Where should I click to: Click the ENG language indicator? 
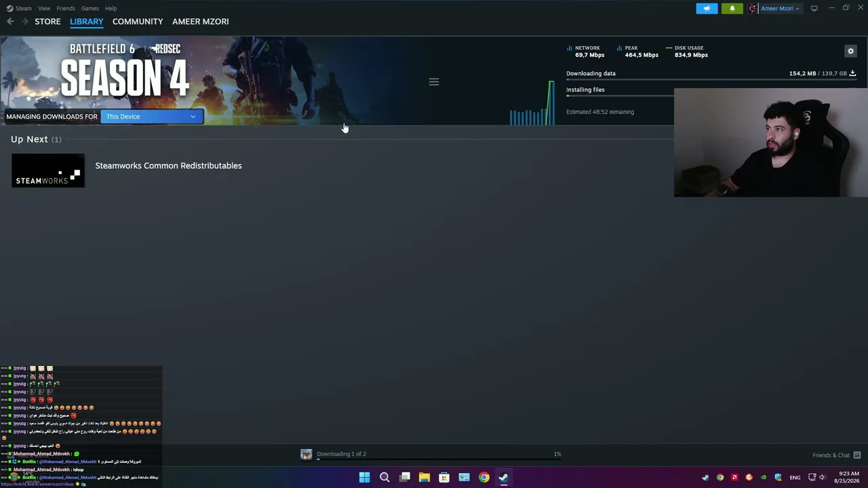795,477
